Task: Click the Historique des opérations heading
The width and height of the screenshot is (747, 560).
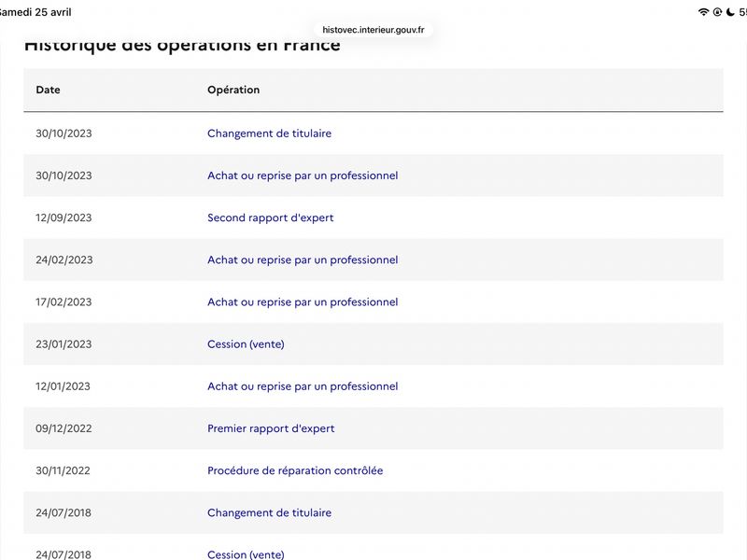Action: [182, 47]
